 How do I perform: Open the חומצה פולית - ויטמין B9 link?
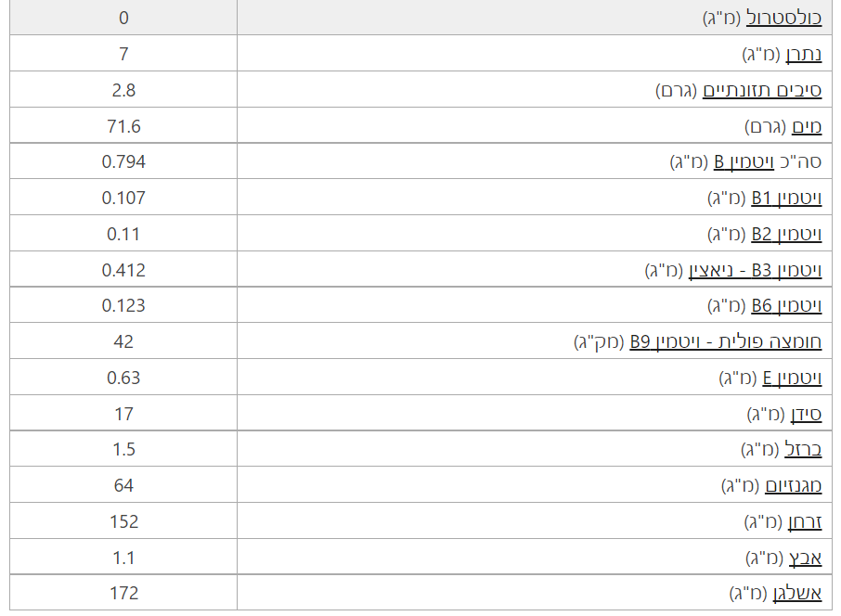(x=726, y=342)
